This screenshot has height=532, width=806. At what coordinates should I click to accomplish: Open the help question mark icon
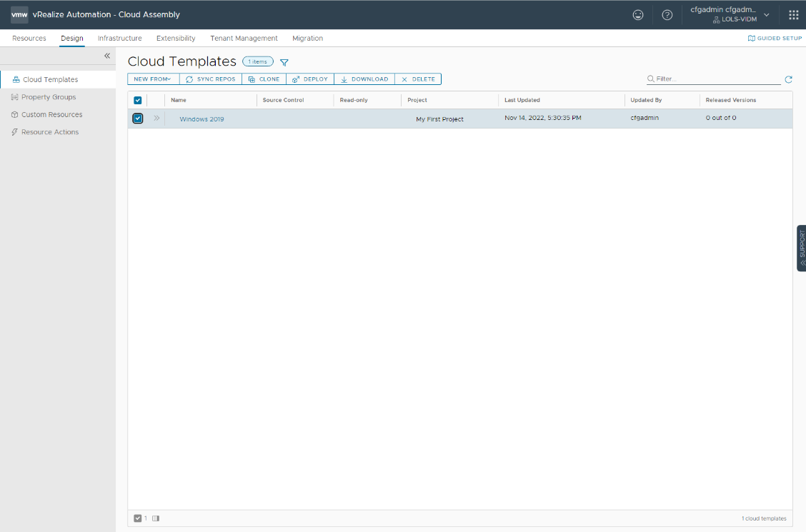667,15
